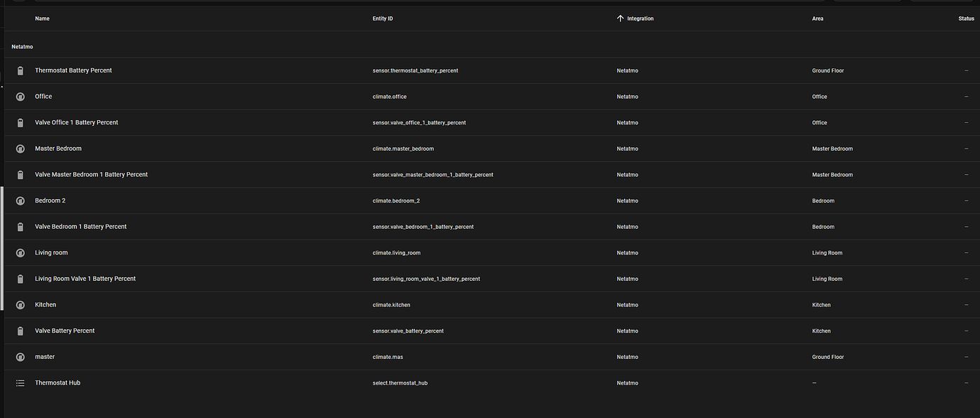Click sensor.living_room_valve_1_battery_percent entity ID
Image resolution: width=980 pixels, height=418 pixels.
[x=426, y=279]
